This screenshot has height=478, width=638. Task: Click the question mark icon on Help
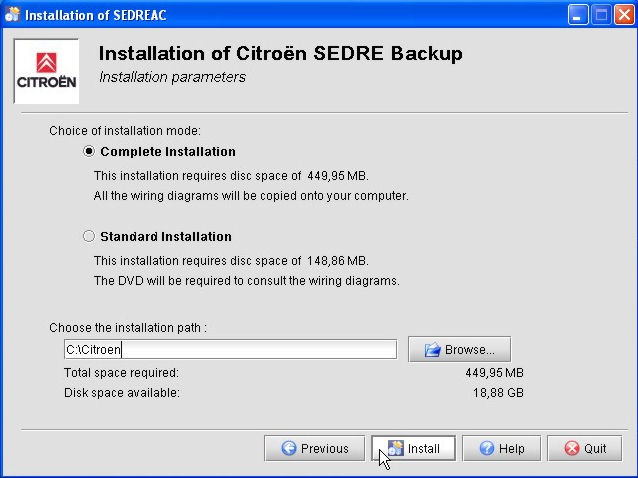pos(486,449)
